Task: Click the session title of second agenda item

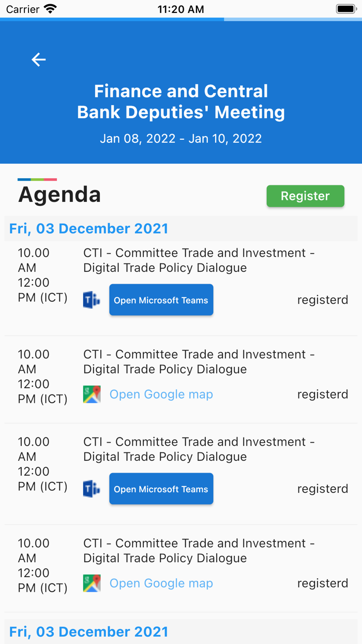Action: (x=199, y=362)
